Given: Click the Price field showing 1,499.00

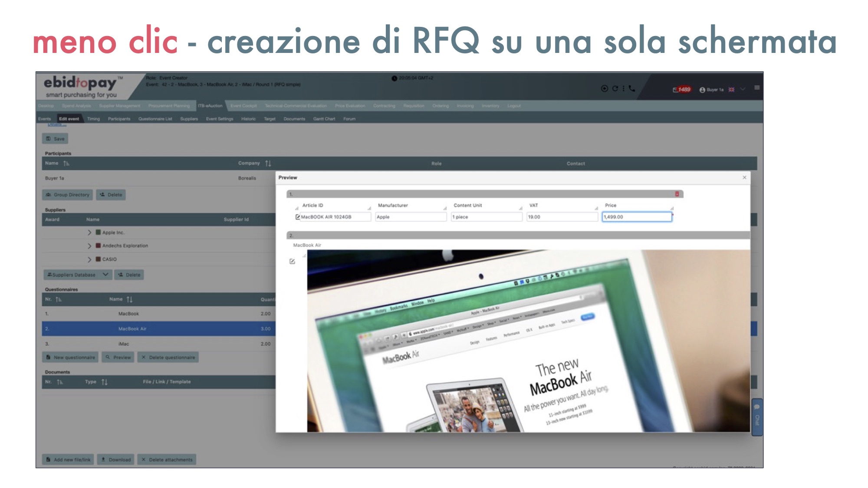Looking at the screenshot, I should (x=637, y=217).
